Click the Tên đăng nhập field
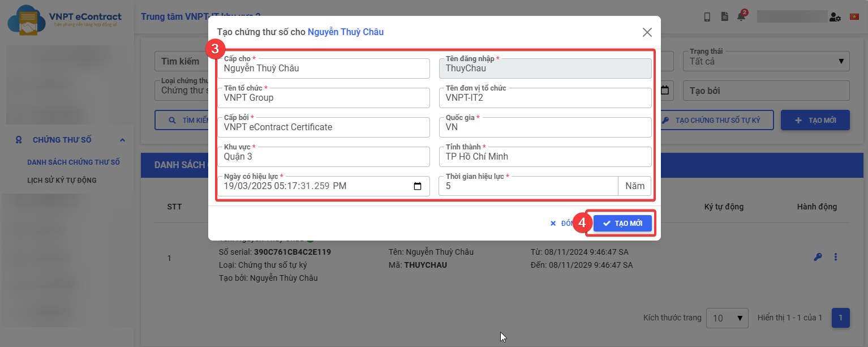The height and width of the screenshot is (347, 868). tap(545, 68)
